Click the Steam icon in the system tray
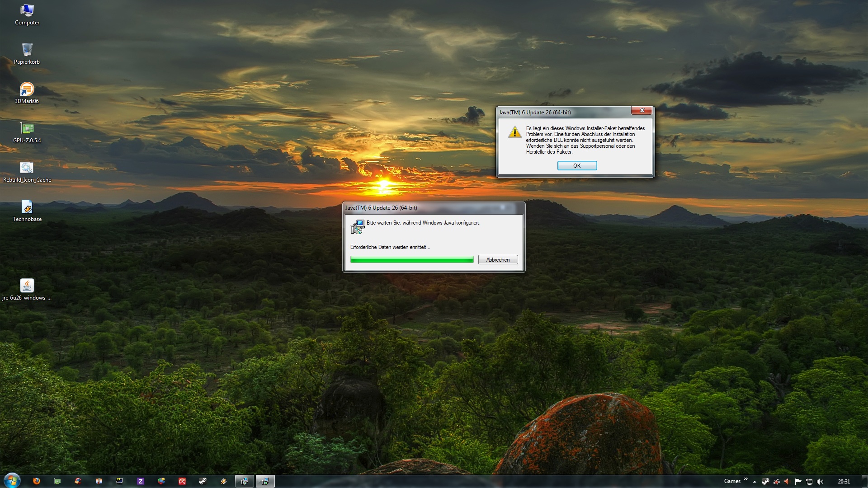Image resolution: width=868 pixels, height=488 pixels. [x=765, y=482]
